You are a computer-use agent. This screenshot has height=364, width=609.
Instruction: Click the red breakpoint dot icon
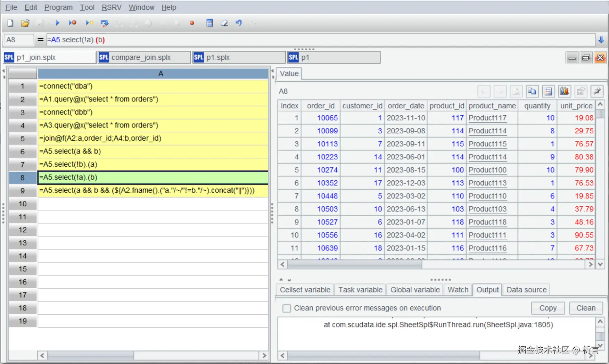pyautogui.click(x=192, y=23)
